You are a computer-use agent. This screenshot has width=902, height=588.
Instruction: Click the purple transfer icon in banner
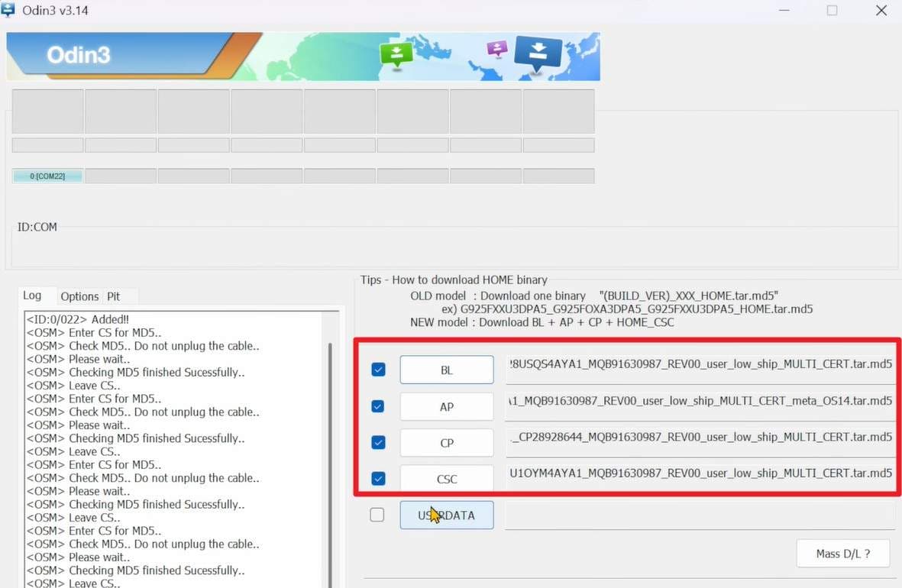497,49
